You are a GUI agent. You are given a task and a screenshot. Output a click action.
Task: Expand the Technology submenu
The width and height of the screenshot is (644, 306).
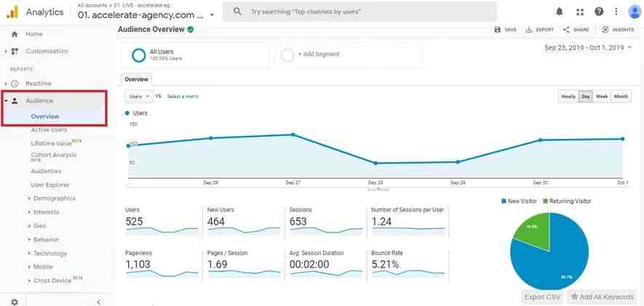tap(30, 254)
